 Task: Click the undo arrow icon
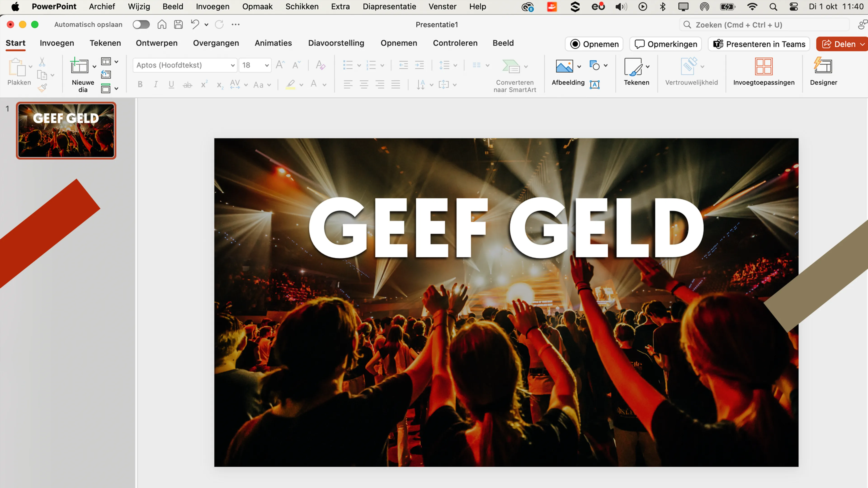coord(195,24)
